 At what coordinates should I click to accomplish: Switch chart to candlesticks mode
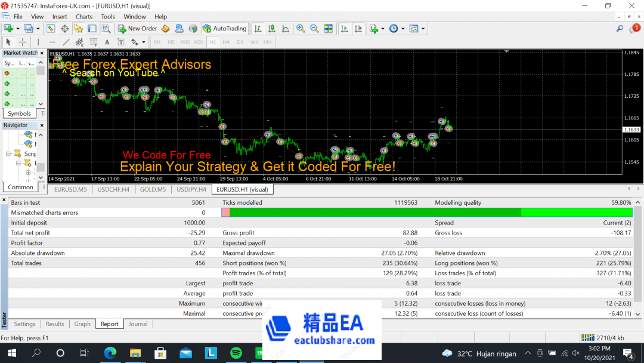271,29
